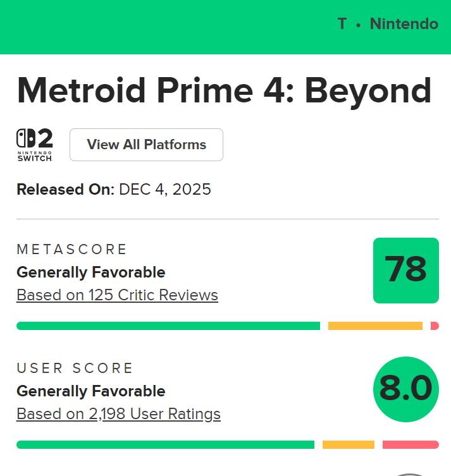Click the METASCORE heading label

(x=72, y=250)
